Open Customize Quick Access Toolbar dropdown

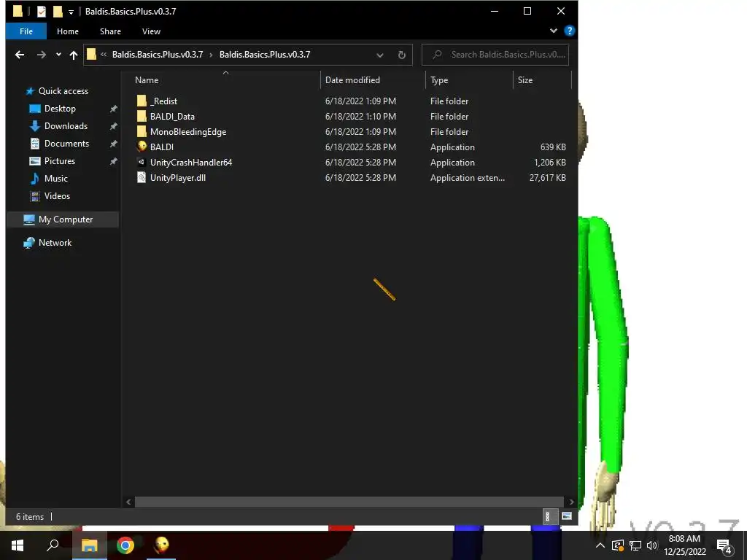(71, 12)
